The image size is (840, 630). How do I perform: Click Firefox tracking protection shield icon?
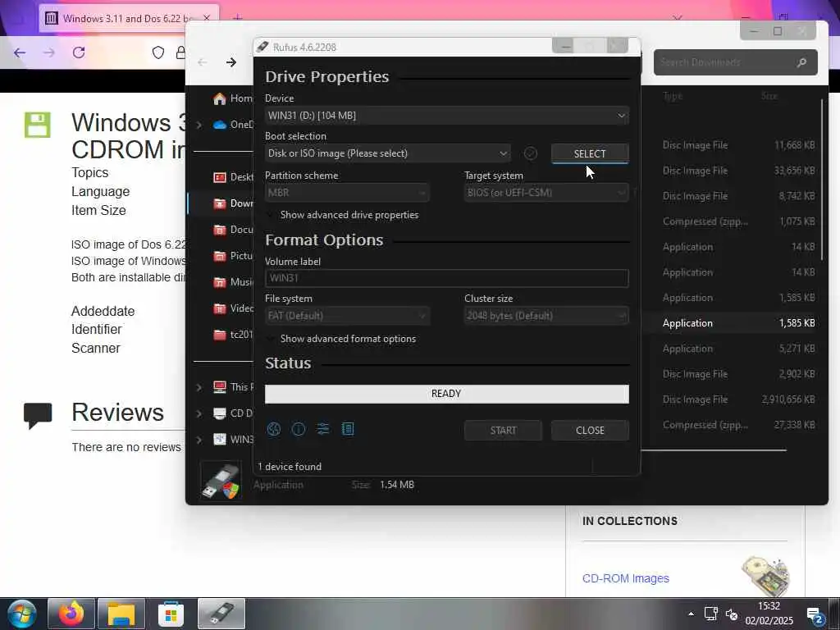coord(158,52)
